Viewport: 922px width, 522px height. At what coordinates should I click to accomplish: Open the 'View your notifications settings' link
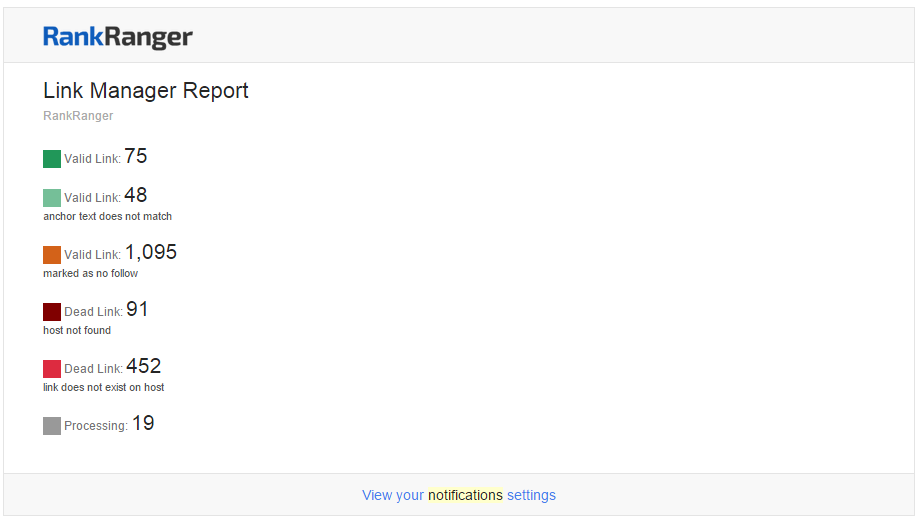point(459,495)
